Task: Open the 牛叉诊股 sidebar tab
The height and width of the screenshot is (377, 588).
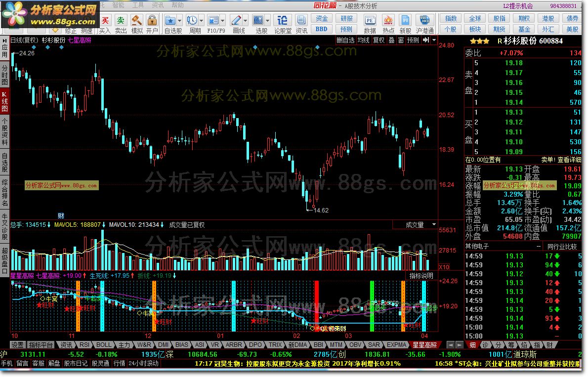Action: pos(4,227)
